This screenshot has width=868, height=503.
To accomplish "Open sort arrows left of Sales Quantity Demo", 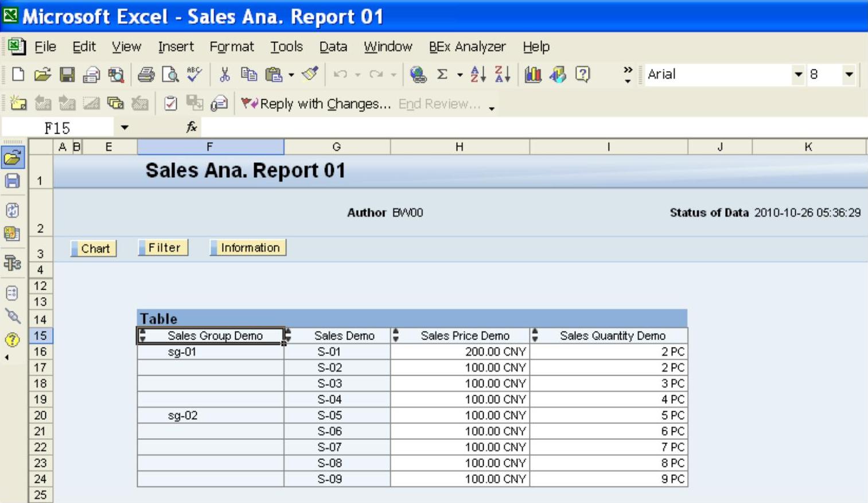I will pos(535,336).
